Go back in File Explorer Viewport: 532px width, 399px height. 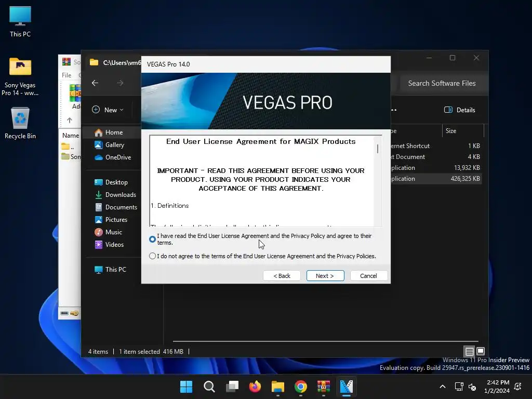(x=95, y=83)
